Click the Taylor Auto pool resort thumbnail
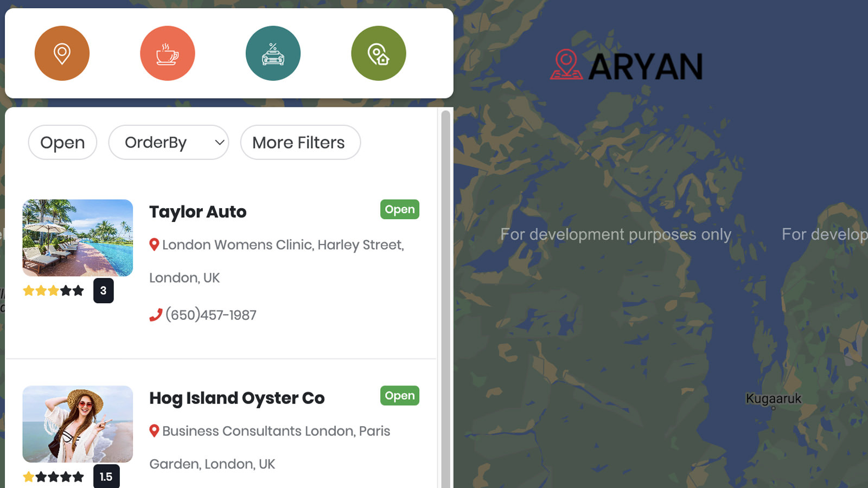Viewport: 868px width, 488px height. 78,237
